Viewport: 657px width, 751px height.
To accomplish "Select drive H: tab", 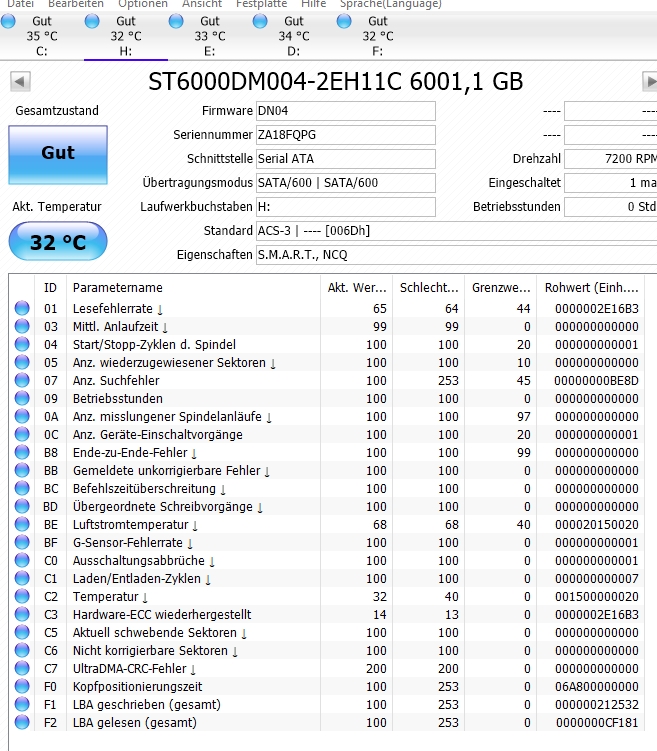I will pyautogui.click(x=125, y=36).
